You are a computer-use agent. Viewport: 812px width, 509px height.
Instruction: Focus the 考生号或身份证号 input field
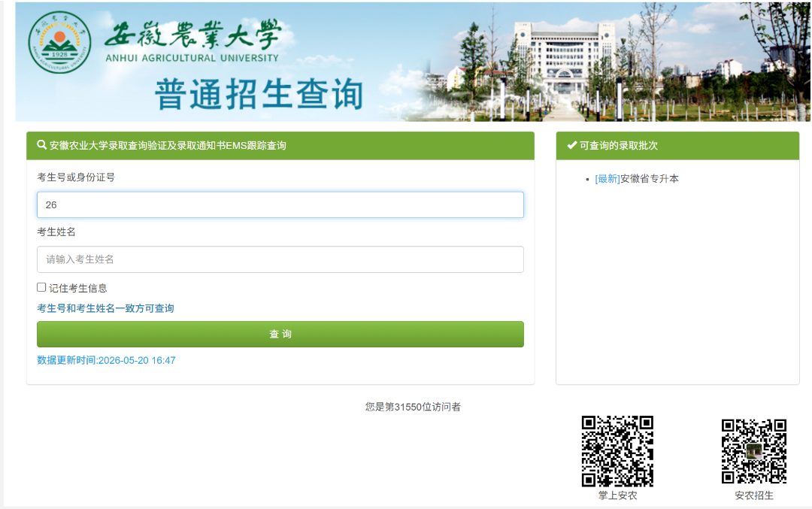[280, 205]
